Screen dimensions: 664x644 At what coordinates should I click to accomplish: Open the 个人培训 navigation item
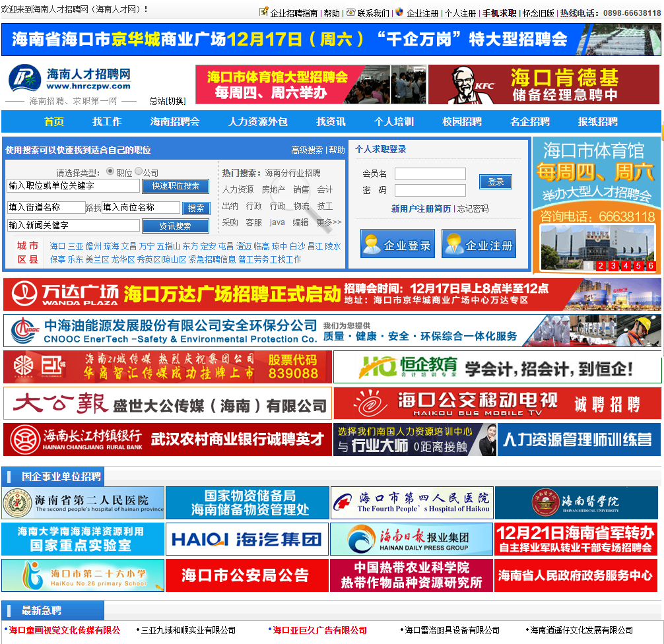[x=394, y=122]
